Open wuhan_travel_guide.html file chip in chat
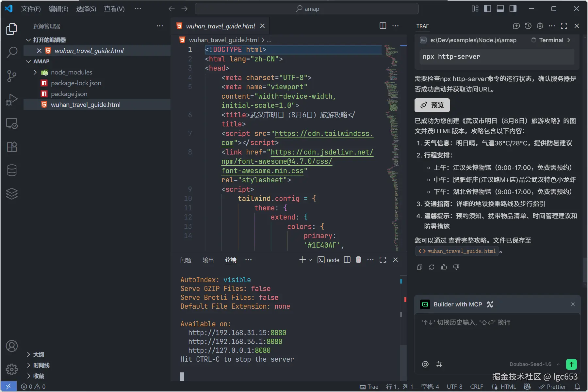This screenshot has width=588, height=392. pos(457,251)
